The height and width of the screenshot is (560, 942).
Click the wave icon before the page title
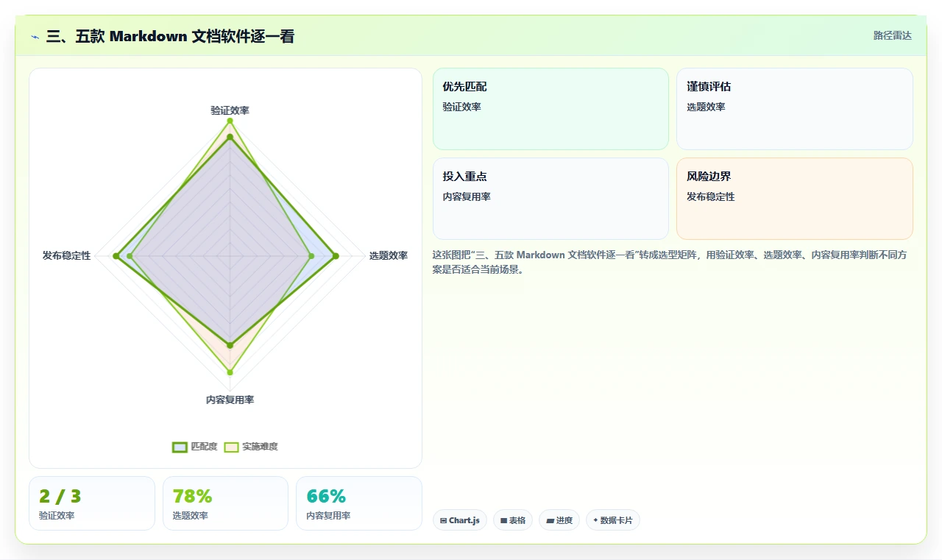[35, 36]
